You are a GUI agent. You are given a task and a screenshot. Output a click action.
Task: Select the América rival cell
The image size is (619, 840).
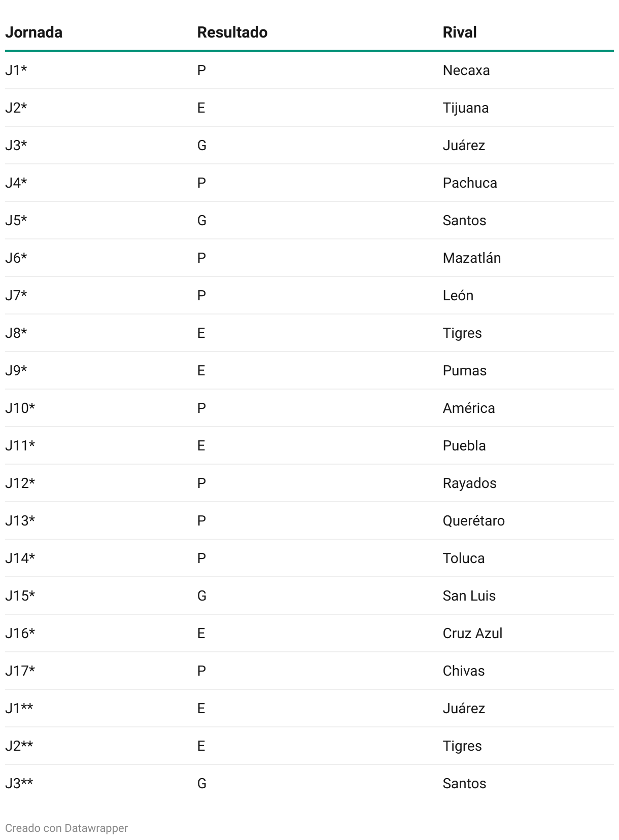tap(469, 408)
